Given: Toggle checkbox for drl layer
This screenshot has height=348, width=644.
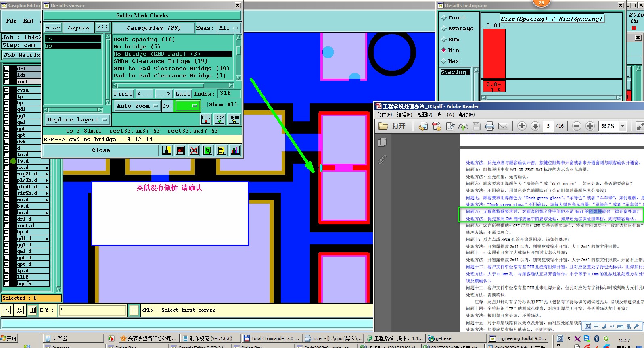Looking at the screenshot, I should point(6,69).
